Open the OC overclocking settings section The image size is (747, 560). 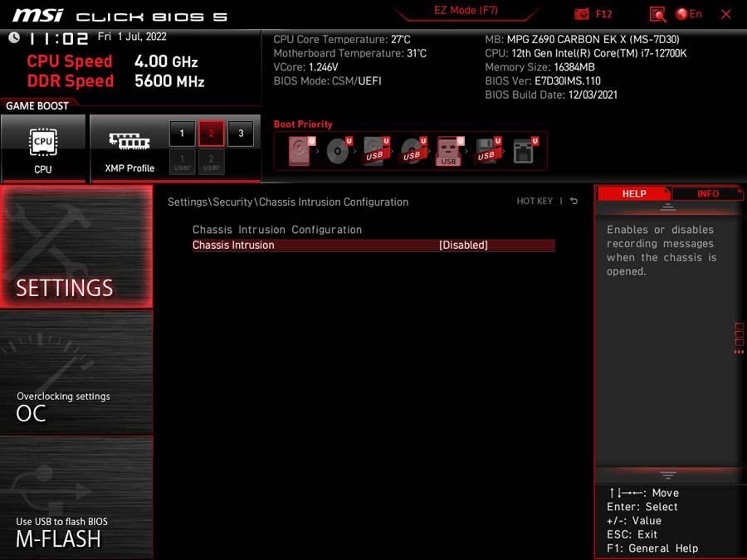76,372
